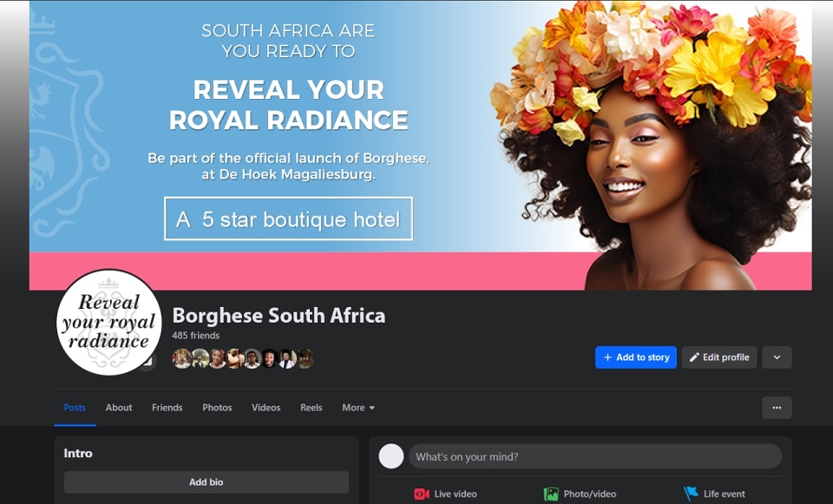Click the Edit profile button
Viewport: 833px width, 504px height.
[x=719, y=357]
